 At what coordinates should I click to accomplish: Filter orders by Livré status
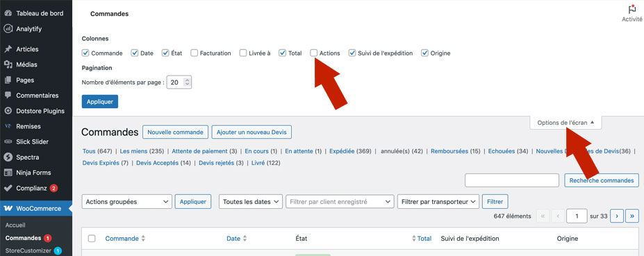pos(265,163)
